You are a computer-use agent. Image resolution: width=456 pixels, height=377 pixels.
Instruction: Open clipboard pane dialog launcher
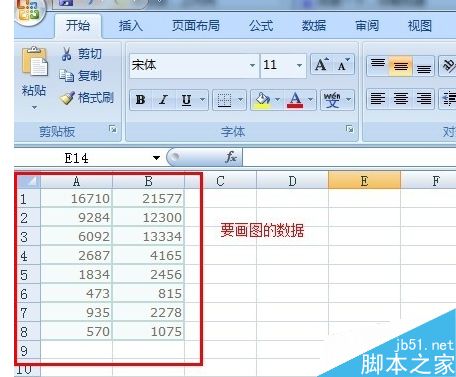click(x=113, y=129)
